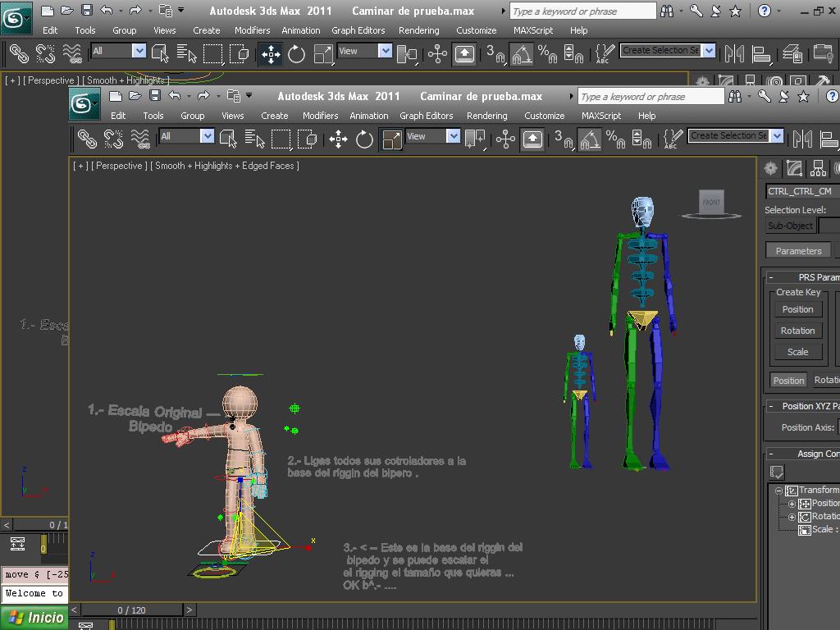The width and height of the screenshot is (840, 630).
Task: Activate Select and Move in front window
Action: pyautogui.click(x=338, y=139)
